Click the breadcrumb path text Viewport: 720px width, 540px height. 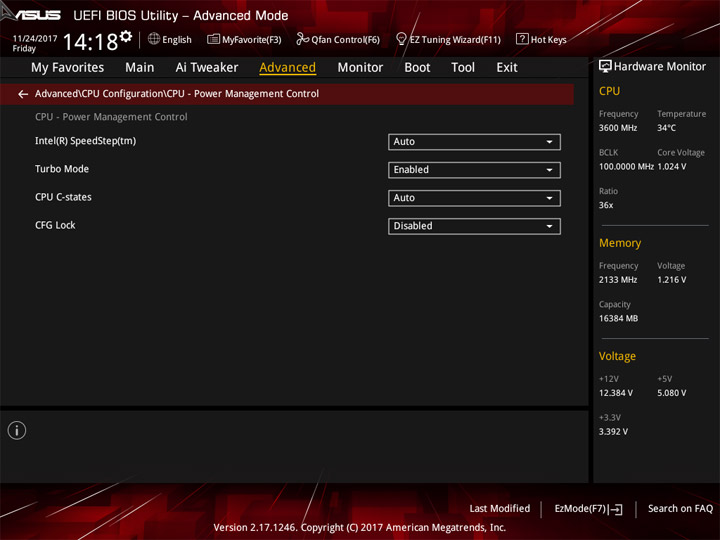point(177,94)
